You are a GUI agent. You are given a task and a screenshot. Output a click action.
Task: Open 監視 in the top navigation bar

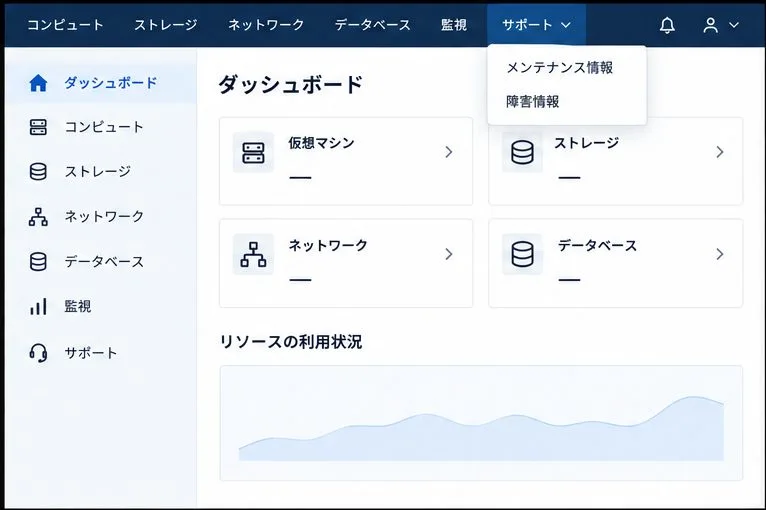454,25
